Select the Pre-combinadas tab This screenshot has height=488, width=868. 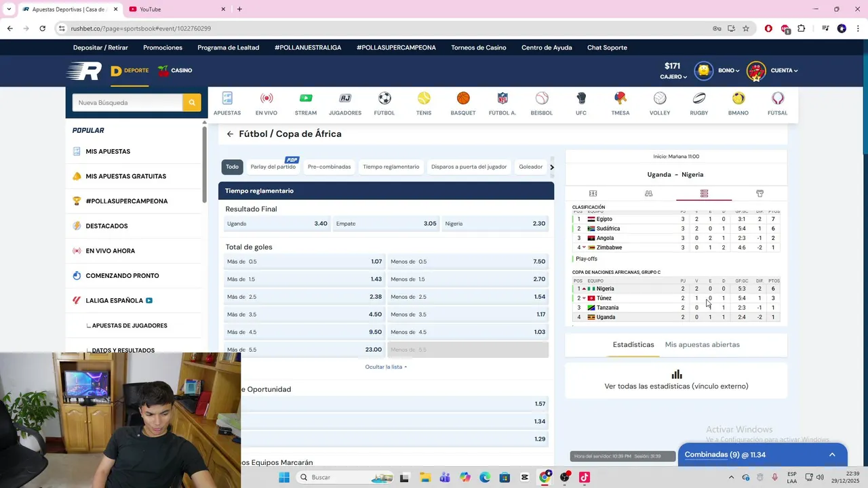click(x=329, y=167)
